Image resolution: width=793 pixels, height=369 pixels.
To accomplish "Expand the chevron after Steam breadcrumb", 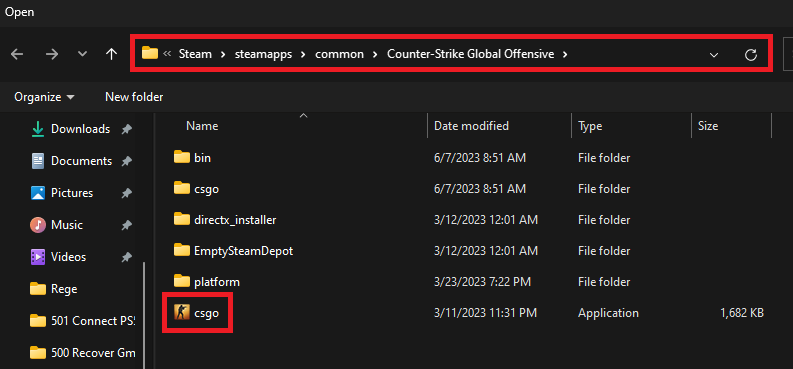I will point(223,54).
